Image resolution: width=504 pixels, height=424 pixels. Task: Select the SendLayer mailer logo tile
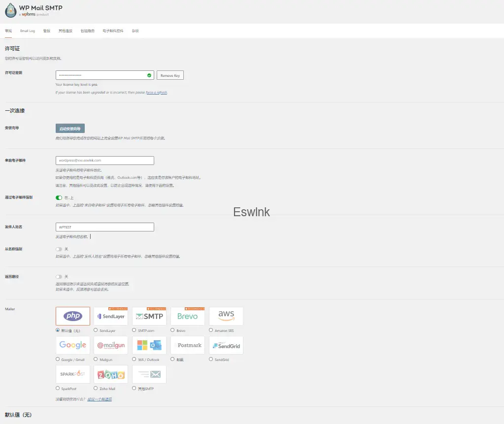click(111, 316)
